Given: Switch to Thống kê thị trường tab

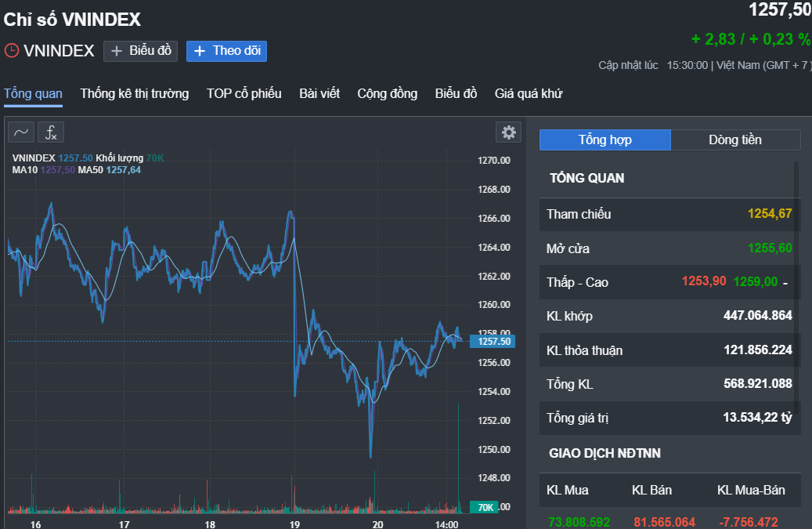Looking at the screenshot, I should point(134,94).
